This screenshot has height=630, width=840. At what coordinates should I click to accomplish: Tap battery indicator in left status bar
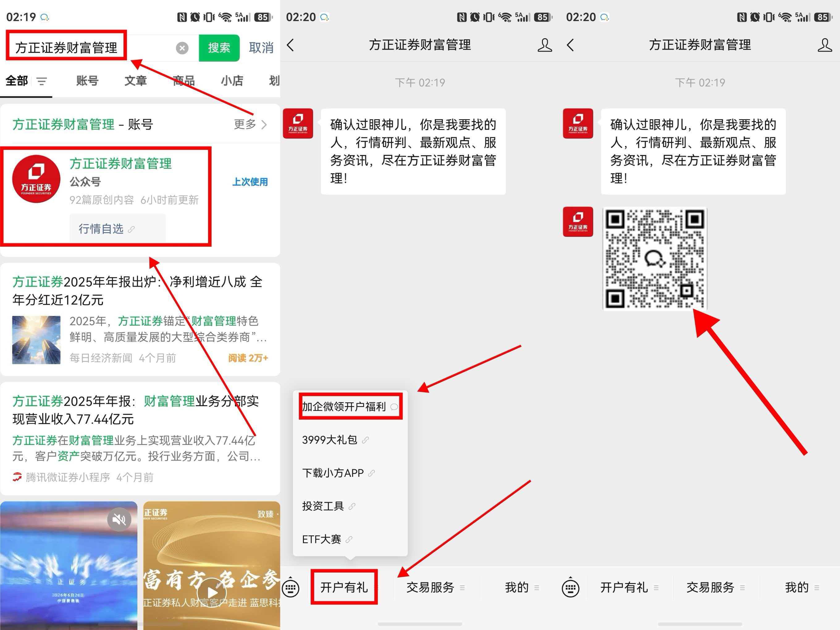pos(263,17)
